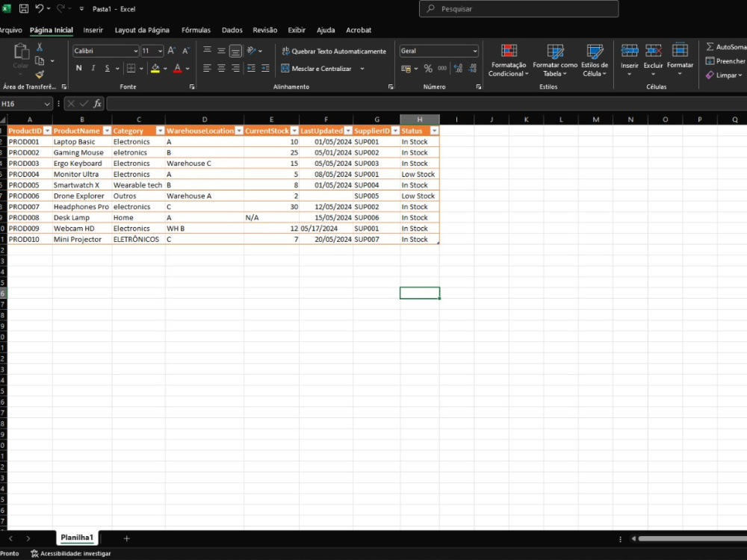Align text to top icon

(207, 51)
